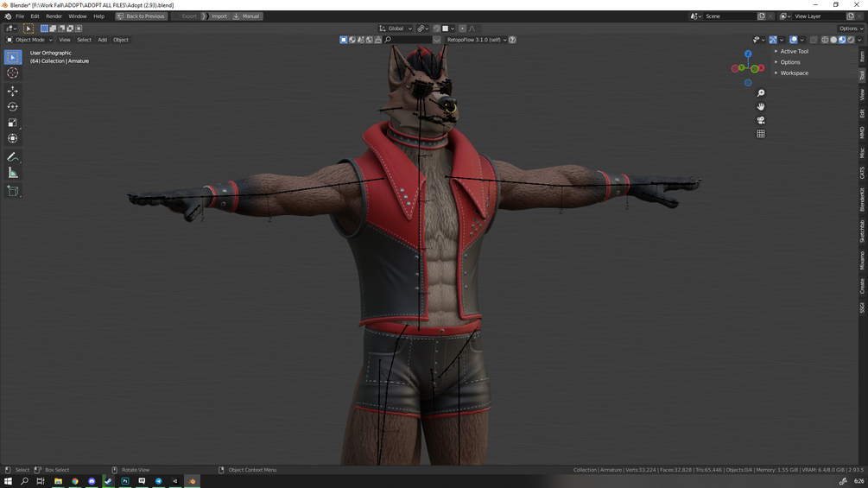
Task: Toggle camera view icon
Action: tap(761, 120)
